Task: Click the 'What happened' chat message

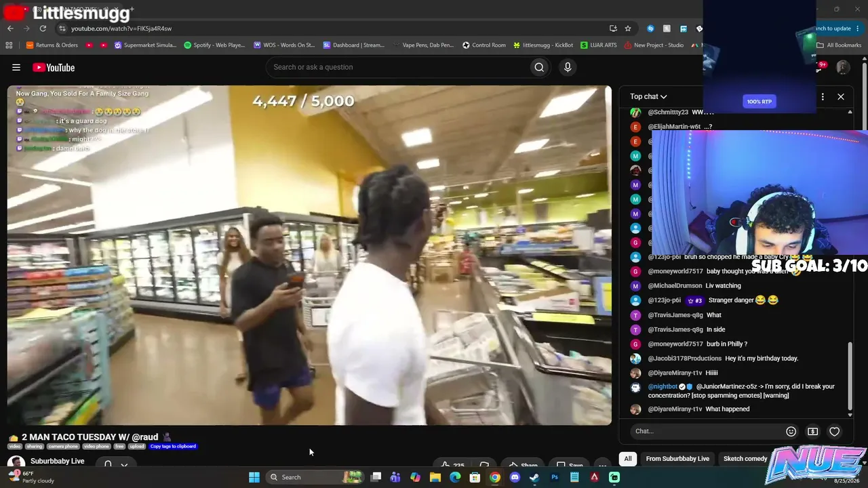Action: 728,409
